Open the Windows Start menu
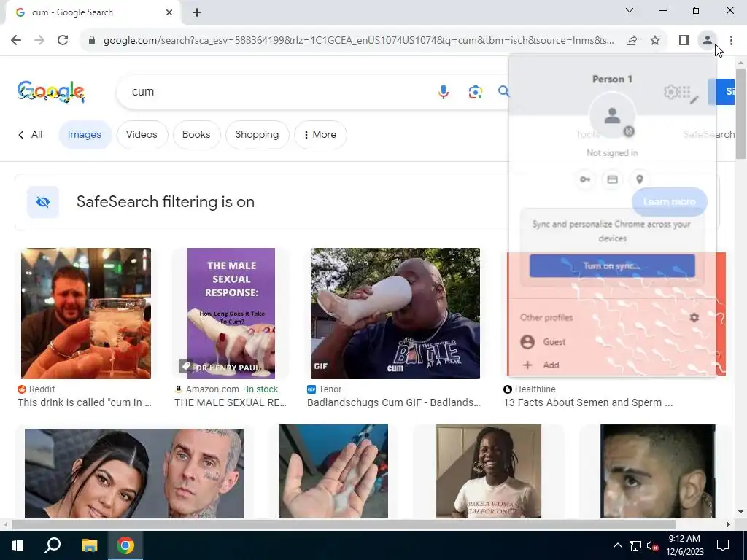Screen dimensions: 747x560 [18, 545]
